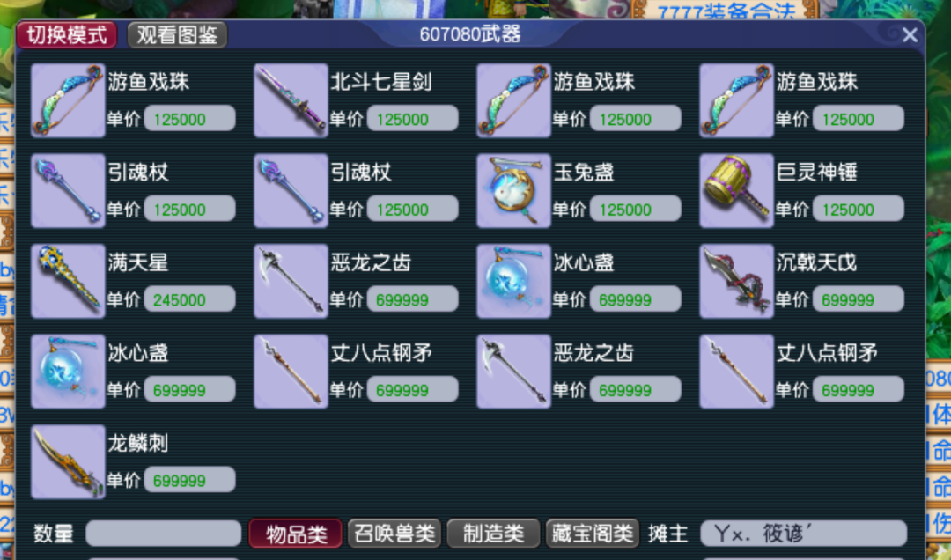Select the 巨灵神锤 price field
This screenshot has height=560, width=951.
pyautogui.click(x=859, y=209)
